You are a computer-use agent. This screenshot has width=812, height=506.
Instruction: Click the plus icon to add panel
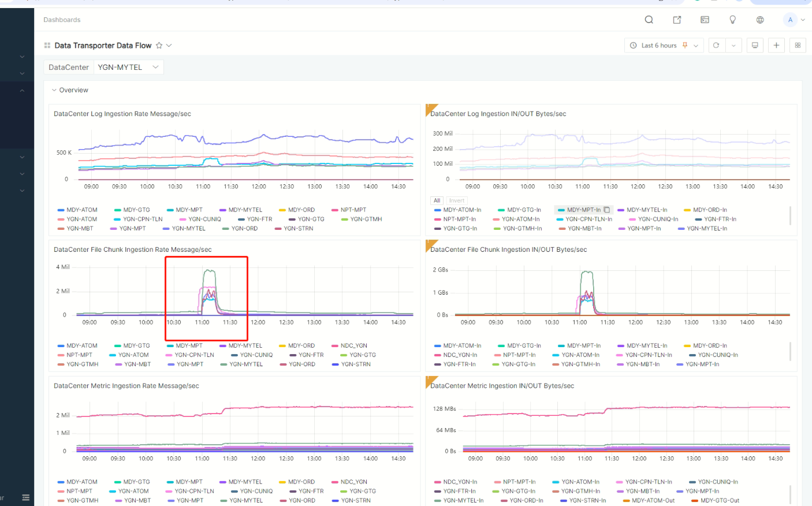point(776,46)
